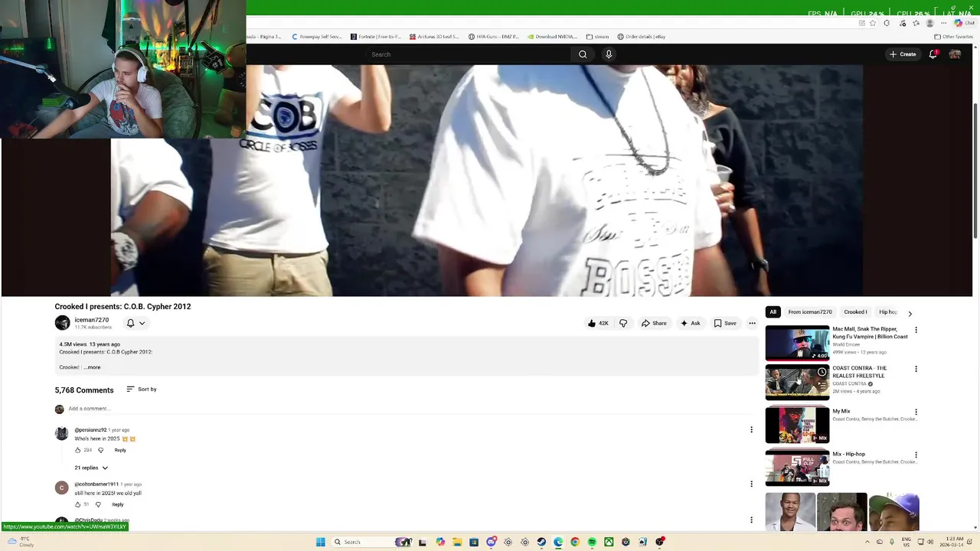
Task: Click the favorites star in address bar
Action: 873,23
